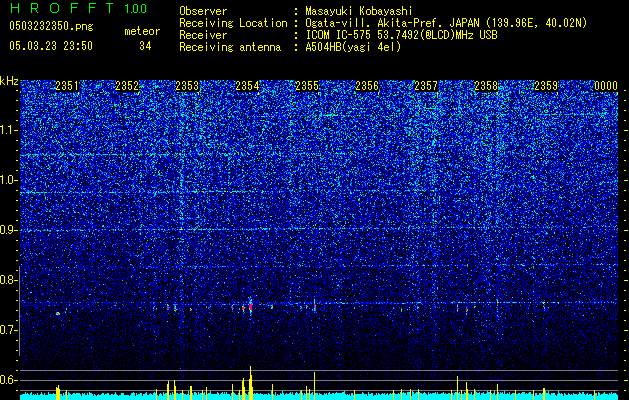Click the 0000 time marker
Image resolution: width=629 pixels, height=400 pixels.
point(606,86)
